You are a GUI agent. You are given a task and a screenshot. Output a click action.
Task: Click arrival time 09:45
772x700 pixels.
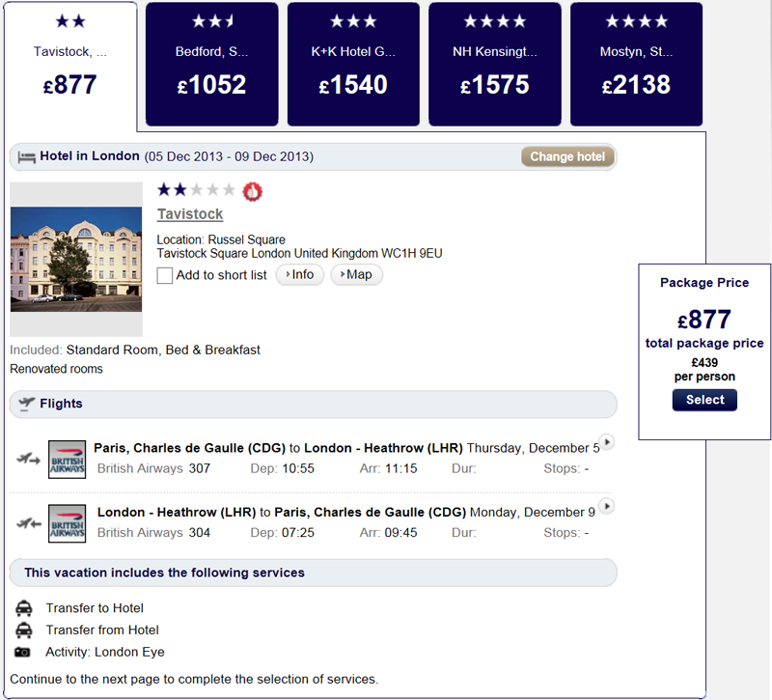coord(400,533)
